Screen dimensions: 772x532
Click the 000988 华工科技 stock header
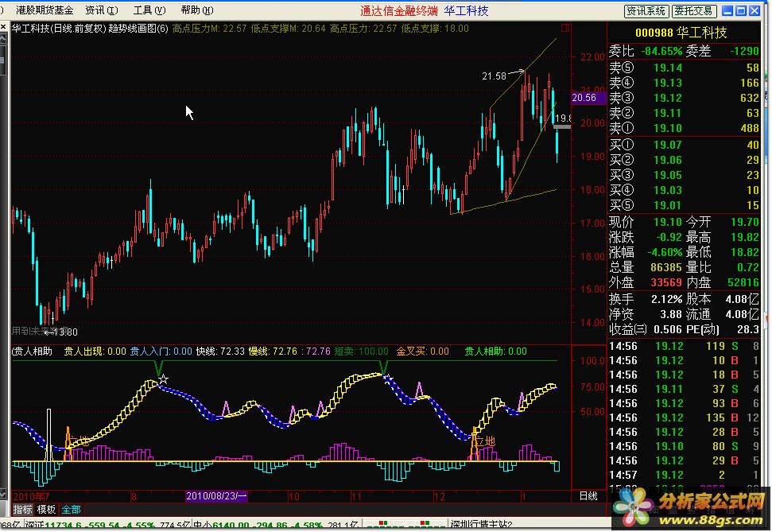tap(681, 33)
